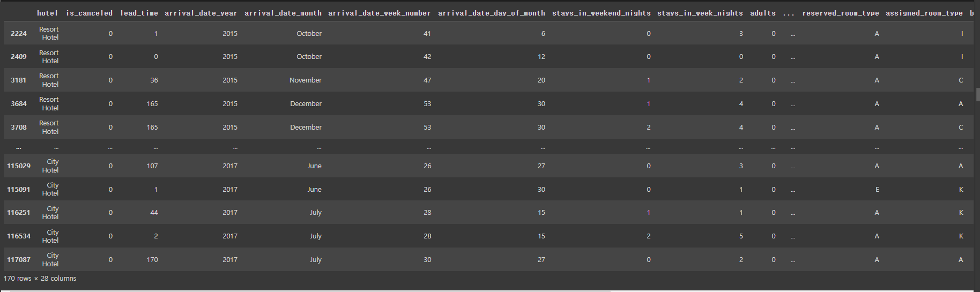The image size is (980, 292).
Task: Select row index 3684
Action: [19, 103]
